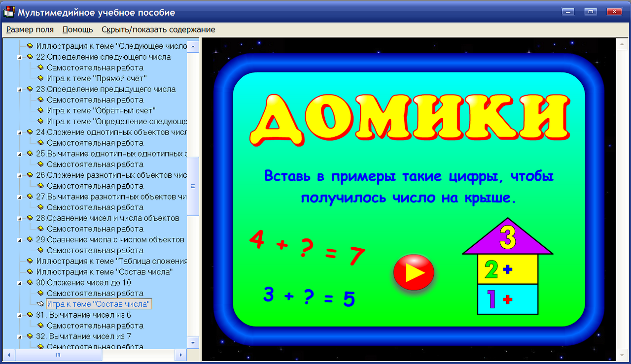Click the pen icon next to "Игра к теме 'Состав числа'"

coord(40,304)
